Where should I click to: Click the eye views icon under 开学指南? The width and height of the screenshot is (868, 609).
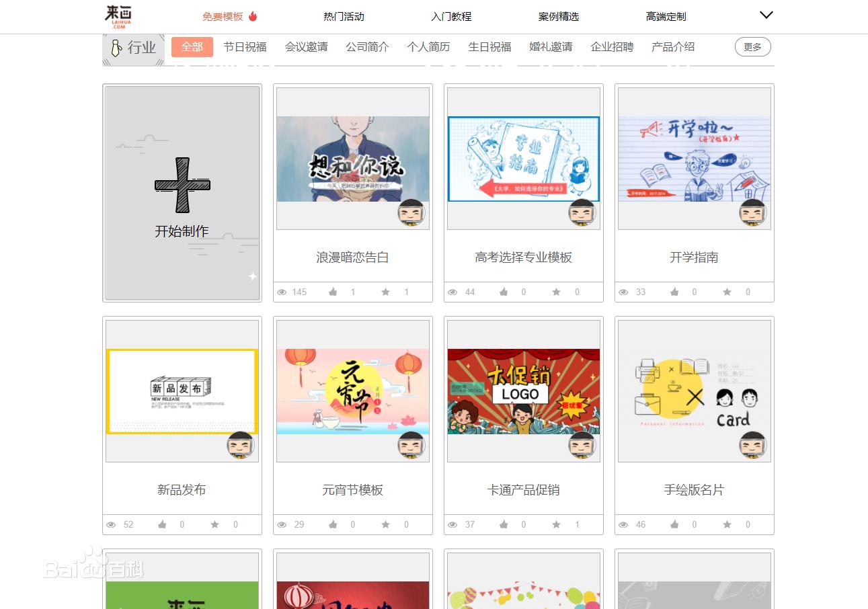point(623,292)
